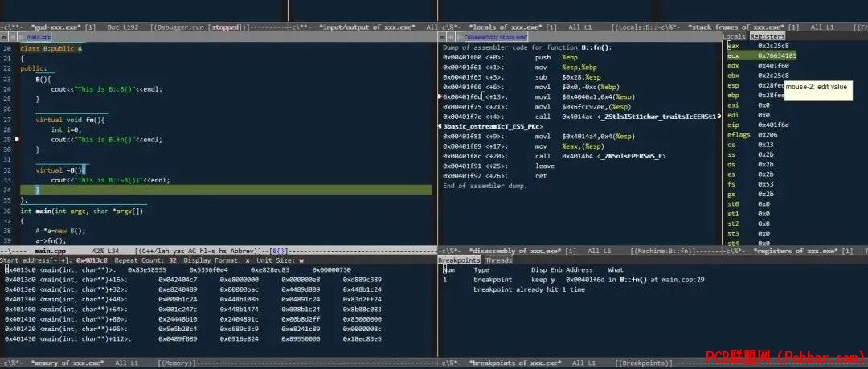Click source line 27 'virtual void fn(){'

point(70,121)
